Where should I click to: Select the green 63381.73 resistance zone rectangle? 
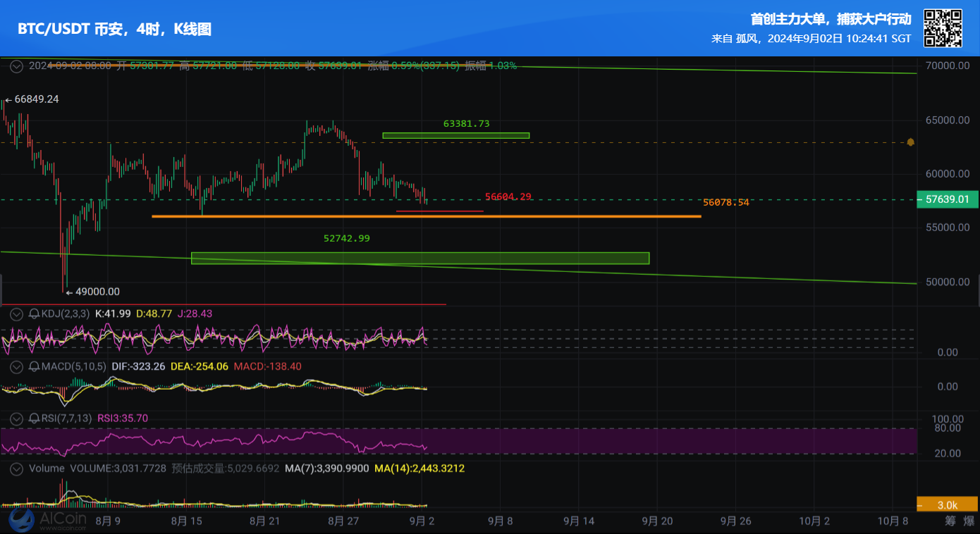[x=455, y=135]
